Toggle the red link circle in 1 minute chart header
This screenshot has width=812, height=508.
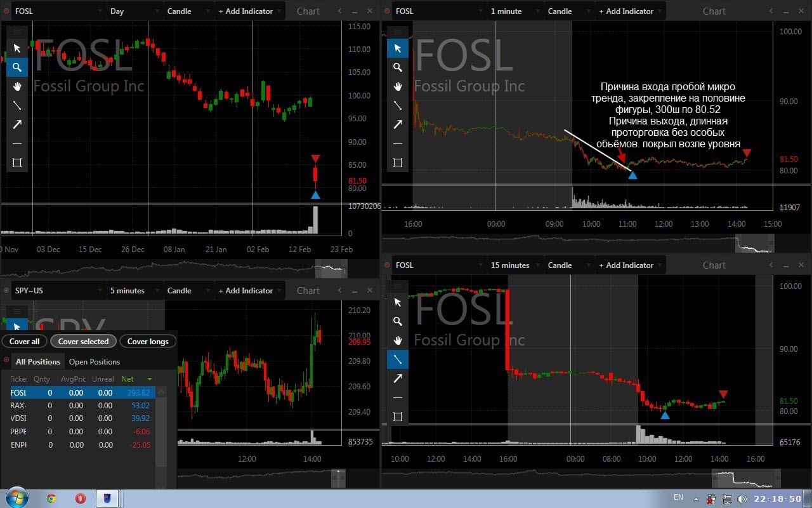point(387,11)
